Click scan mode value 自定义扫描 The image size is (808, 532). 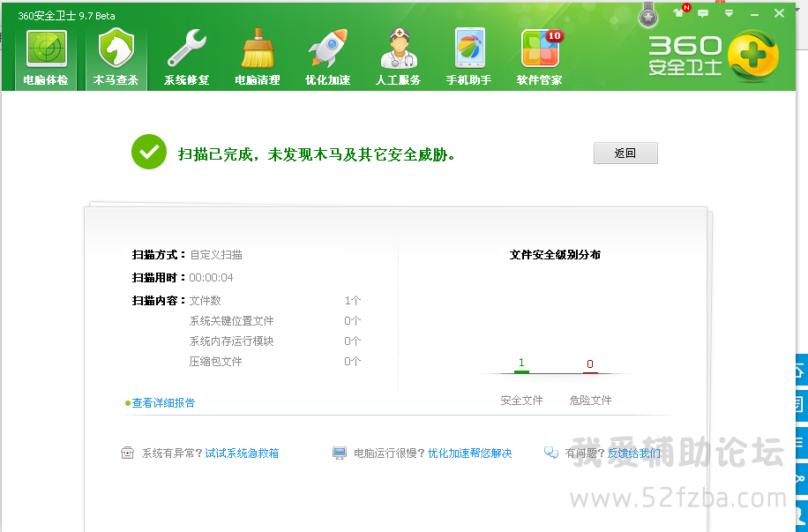216,255
